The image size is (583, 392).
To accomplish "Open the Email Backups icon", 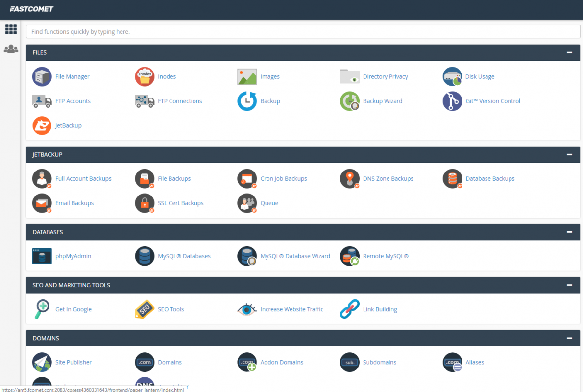I will 42,203.
